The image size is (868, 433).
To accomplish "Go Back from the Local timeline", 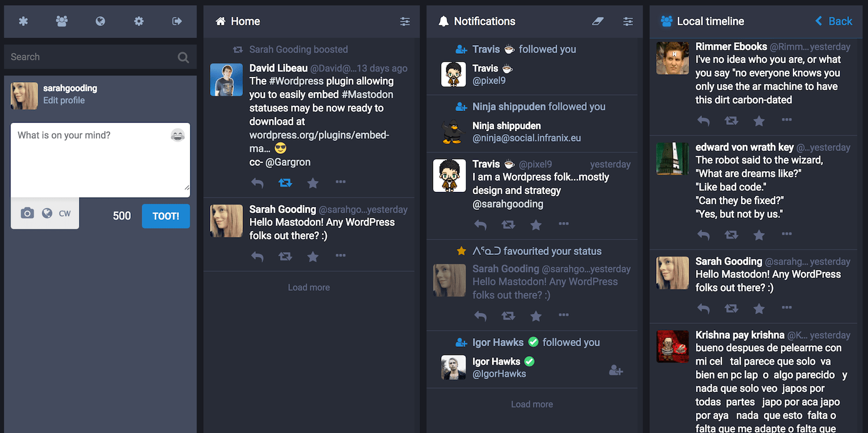I will pos(833,21).
